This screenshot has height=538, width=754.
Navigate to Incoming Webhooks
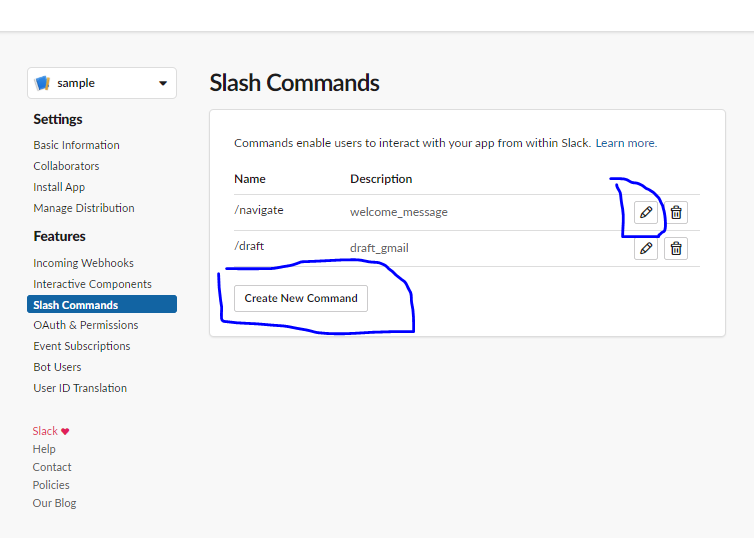[x=84, y=263]
